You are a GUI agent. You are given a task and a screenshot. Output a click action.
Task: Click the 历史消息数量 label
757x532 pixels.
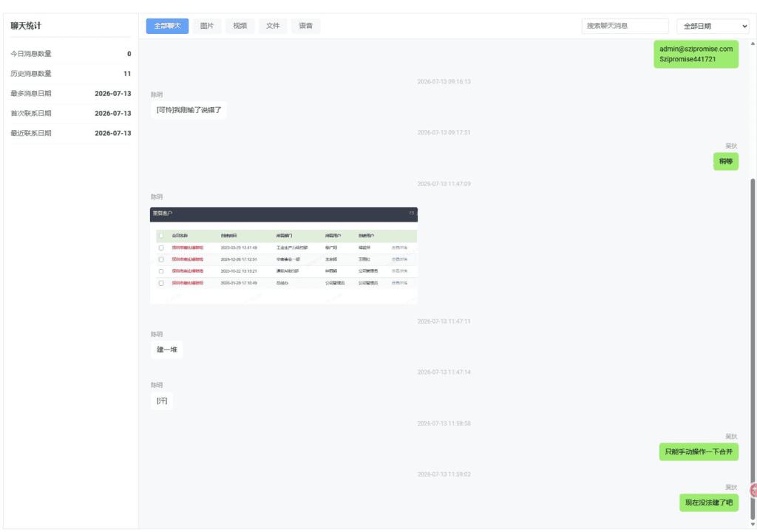(x=31, y=73)
